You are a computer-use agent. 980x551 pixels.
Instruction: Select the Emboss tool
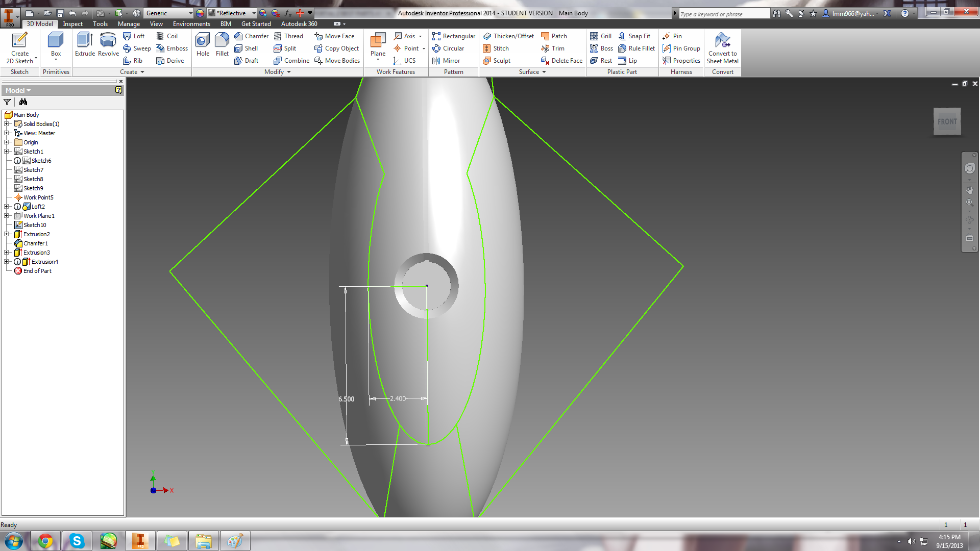click(172, 48)
